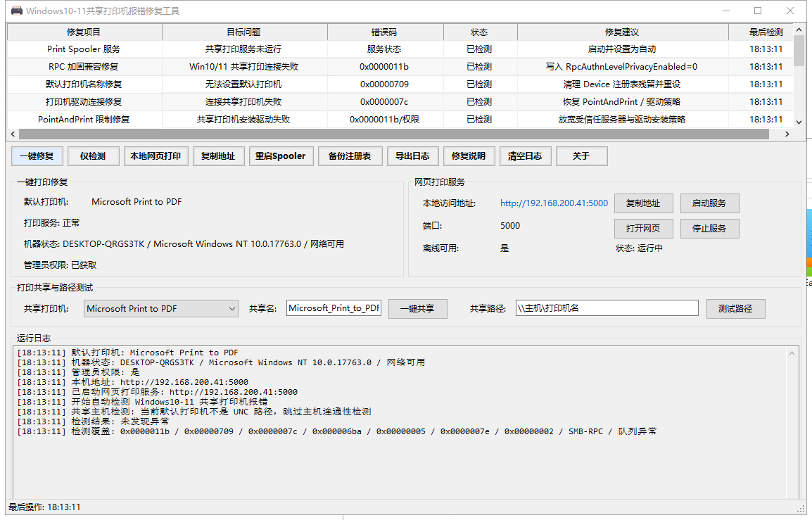Select the PointAndPrint 限制修复 row

tap(400, 120)
